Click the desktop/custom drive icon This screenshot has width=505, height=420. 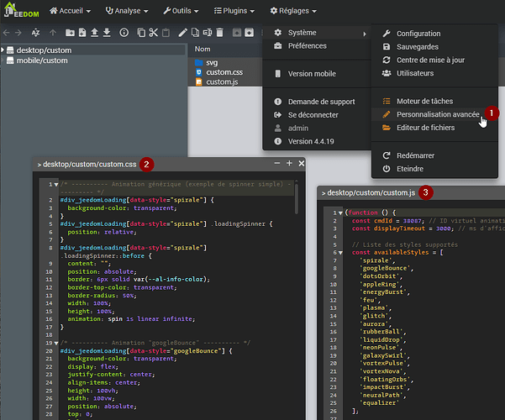pyautogui.click(x=10, y=50)
